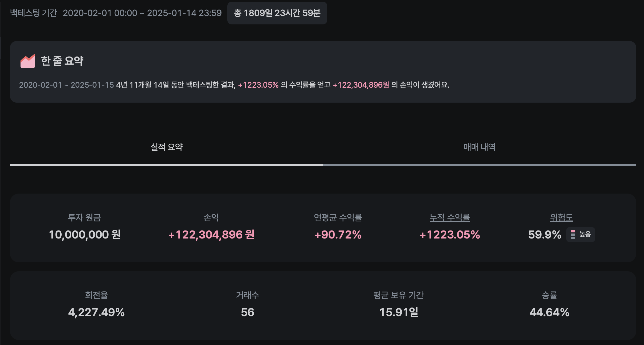This screenshot has width=644, height=345.
Task: Click the trade count value 56
Action: (x=247, y=312)
